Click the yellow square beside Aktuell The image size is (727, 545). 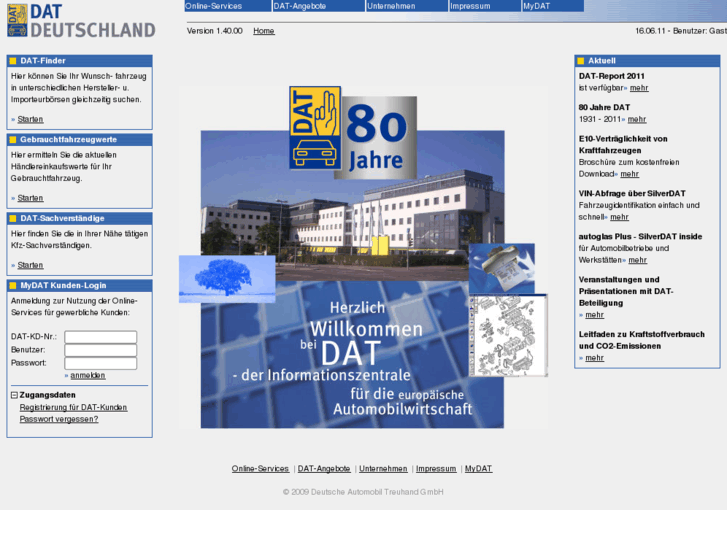pos(580,61)
